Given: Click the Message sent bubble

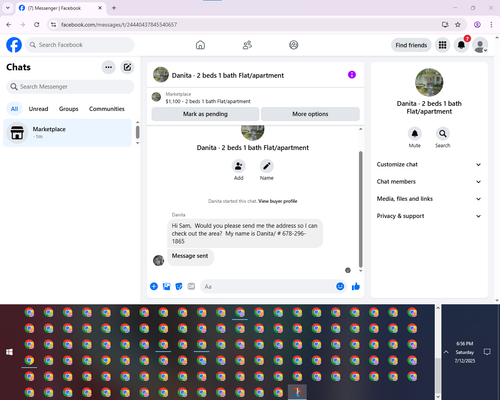Looking at the screenshot, I should click(190, 256).
